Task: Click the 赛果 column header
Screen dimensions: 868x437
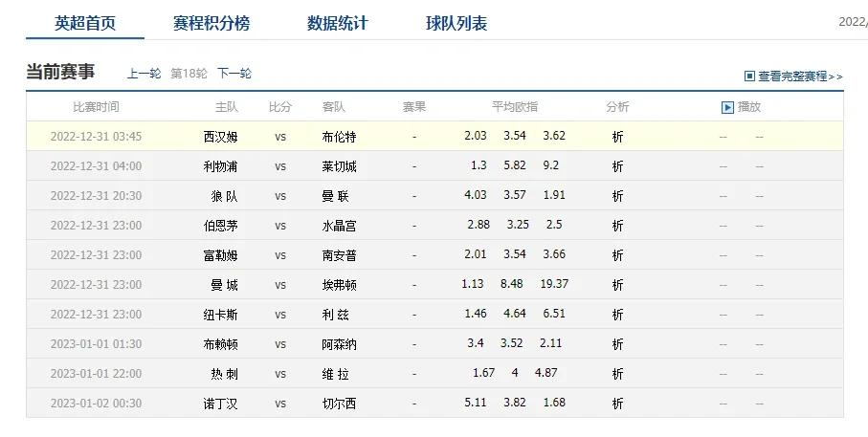Action: (414, 107)
